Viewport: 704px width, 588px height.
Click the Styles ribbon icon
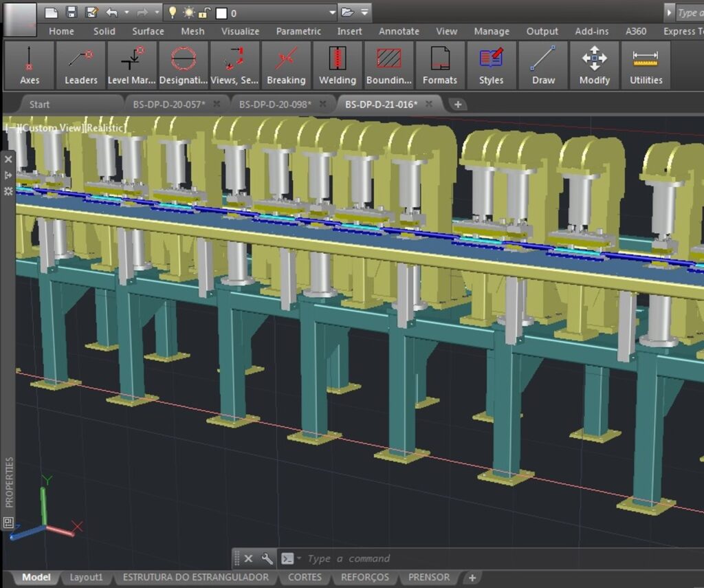tap(491, 65)
